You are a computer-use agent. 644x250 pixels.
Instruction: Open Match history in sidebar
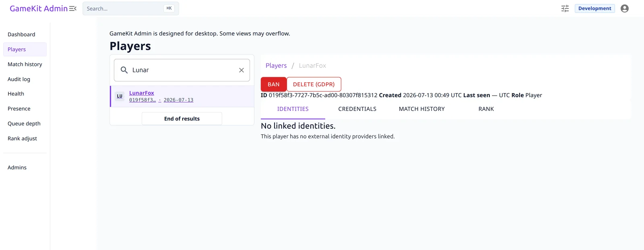tap(25, 64)
